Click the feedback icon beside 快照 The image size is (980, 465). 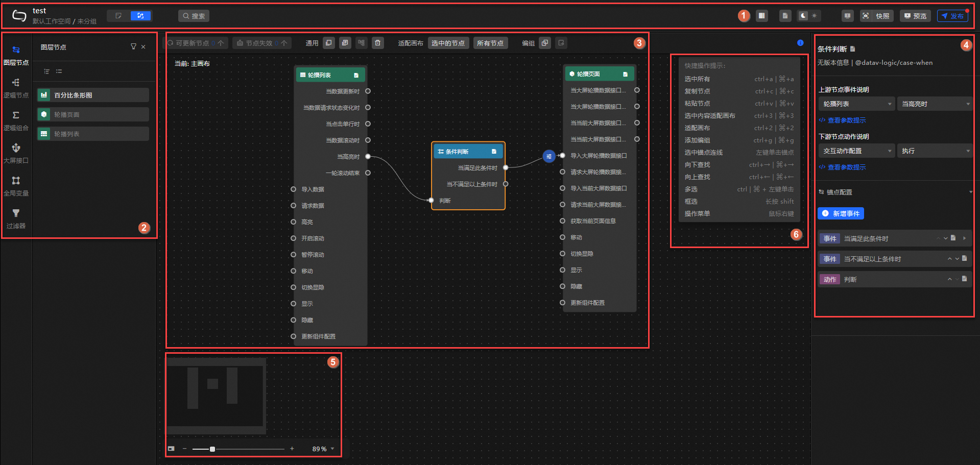click(x=847, y=16)
